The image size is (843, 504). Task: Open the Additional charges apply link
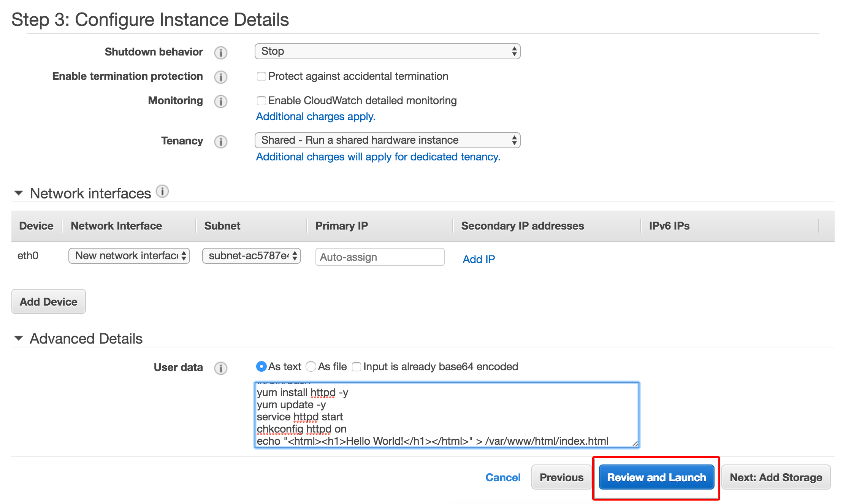[315, 116]
